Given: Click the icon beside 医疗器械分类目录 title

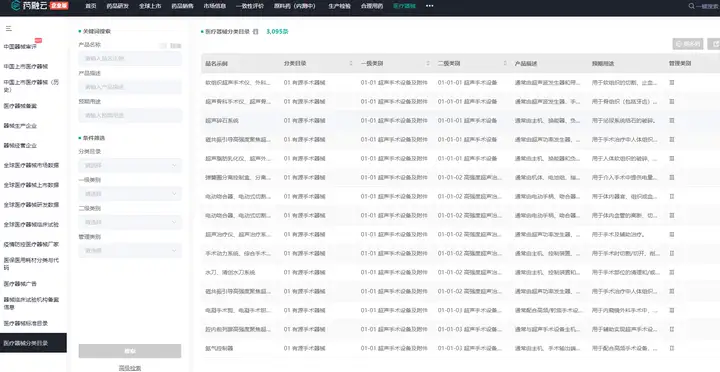Looking at the screenshot, I should [256, 32].
